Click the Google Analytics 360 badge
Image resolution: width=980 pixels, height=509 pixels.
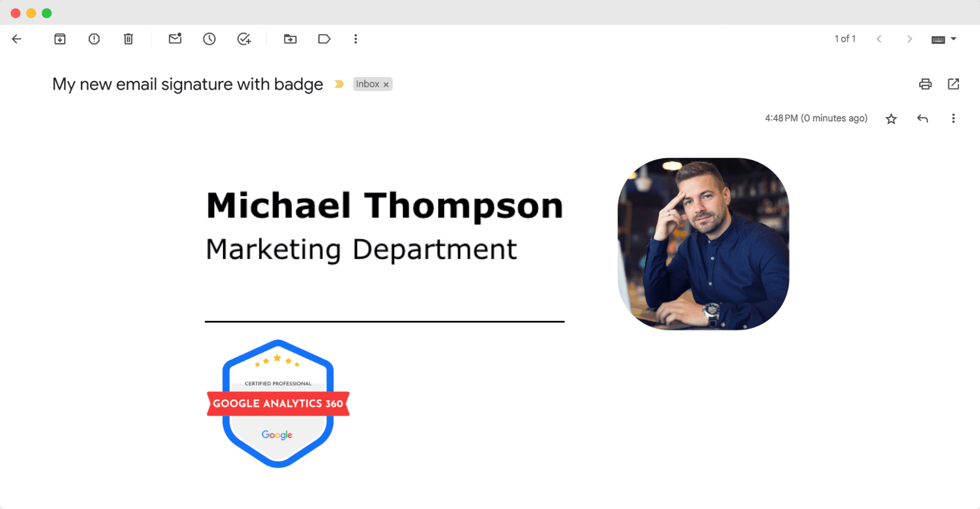coord(278,404)
